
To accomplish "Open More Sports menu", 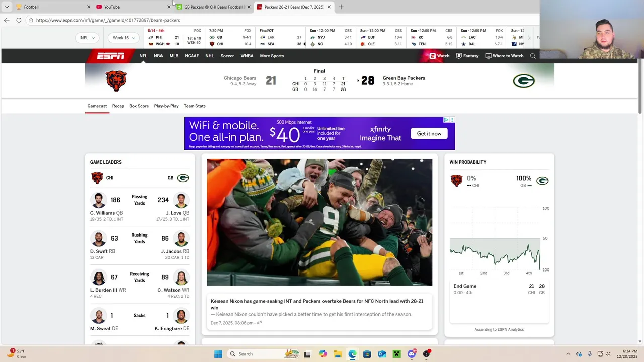I will point(272,56).
